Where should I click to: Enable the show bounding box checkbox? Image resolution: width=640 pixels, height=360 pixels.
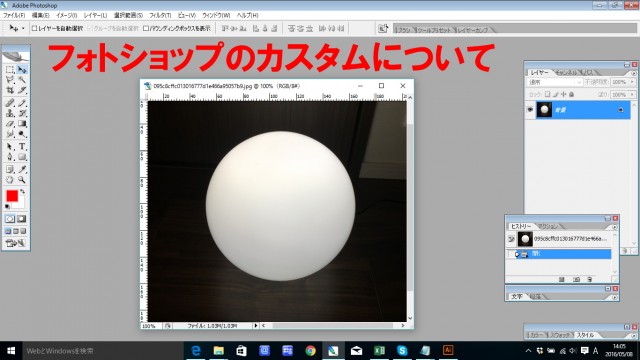[x=146, y=28]
